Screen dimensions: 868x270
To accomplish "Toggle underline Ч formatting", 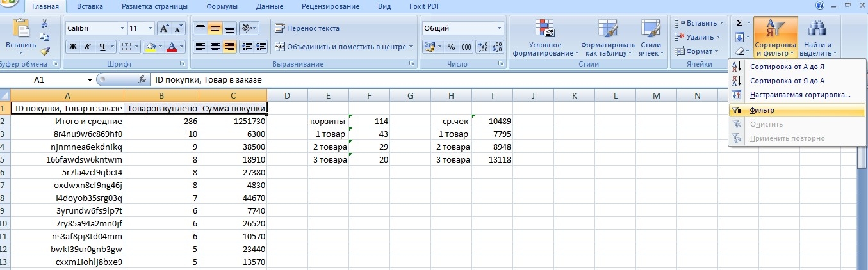I will [x=102, y=47].
